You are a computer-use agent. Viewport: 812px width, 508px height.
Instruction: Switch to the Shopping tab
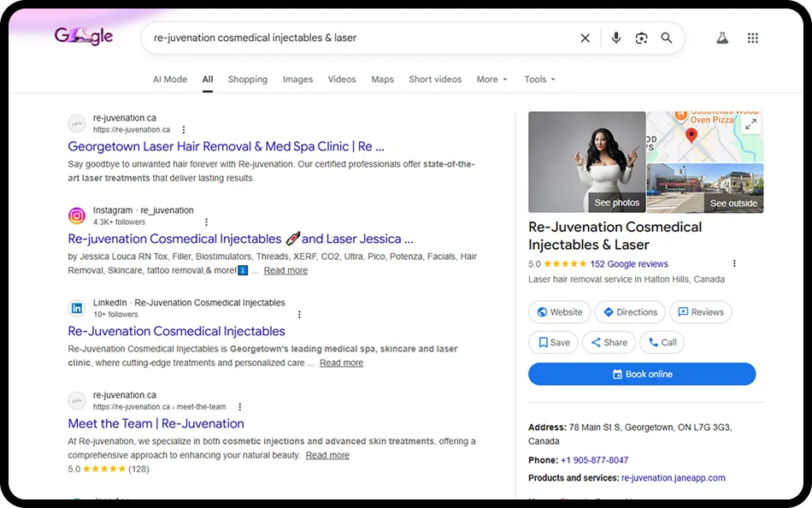(x=248, y=80)
